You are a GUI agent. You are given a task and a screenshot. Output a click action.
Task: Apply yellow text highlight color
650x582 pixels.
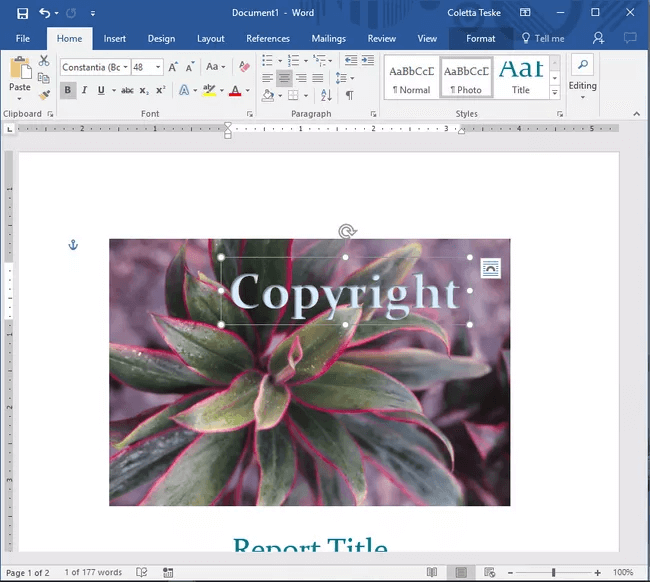(209, 90)
